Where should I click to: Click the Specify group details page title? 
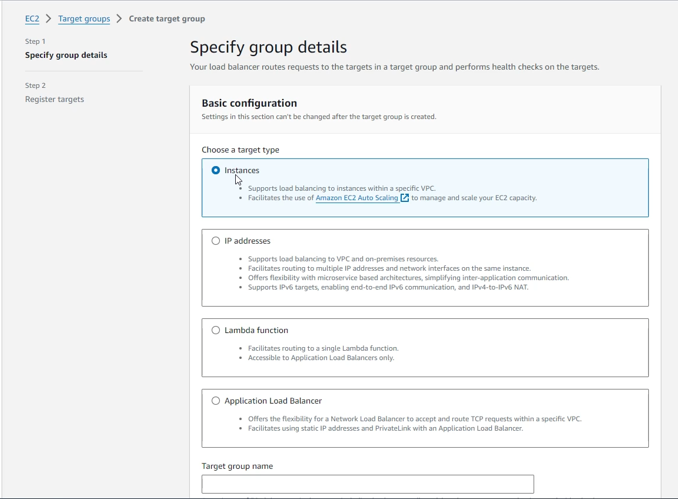pyautogui.click(x=268, y=47)
